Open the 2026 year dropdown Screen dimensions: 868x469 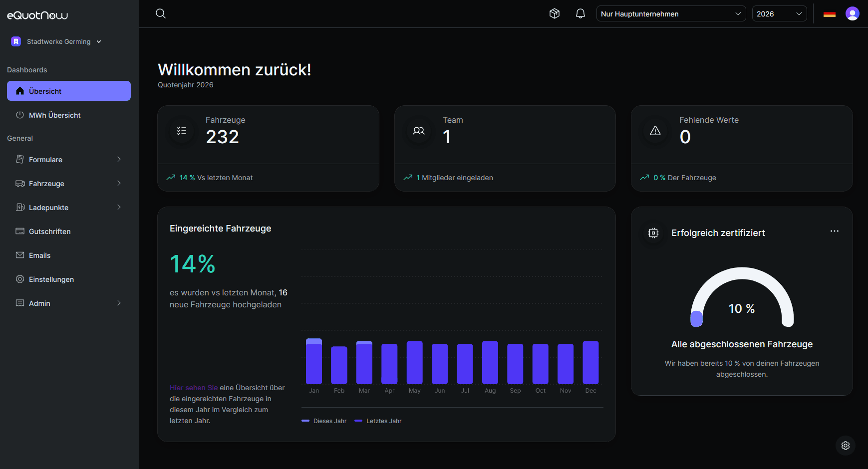pos(779,13)
